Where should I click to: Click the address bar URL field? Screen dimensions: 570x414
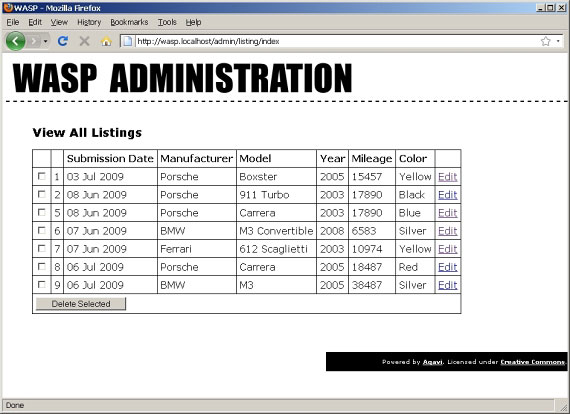point(336,41)
